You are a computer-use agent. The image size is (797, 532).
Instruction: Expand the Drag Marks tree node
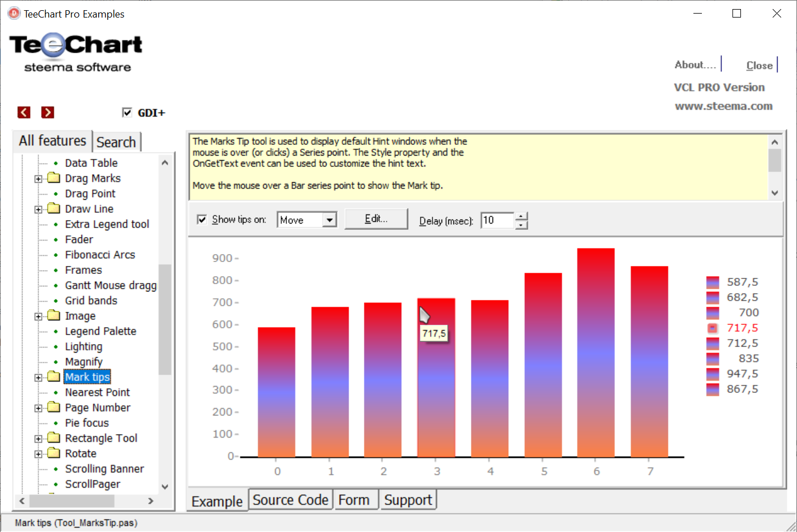(x=38, y=179)
